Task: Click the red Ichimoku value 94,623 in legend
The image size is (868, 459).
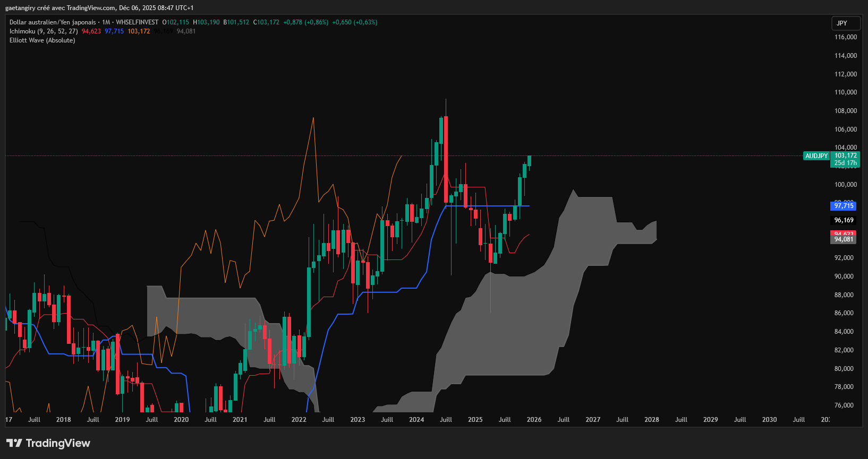Action: click(x=91, y=31)
